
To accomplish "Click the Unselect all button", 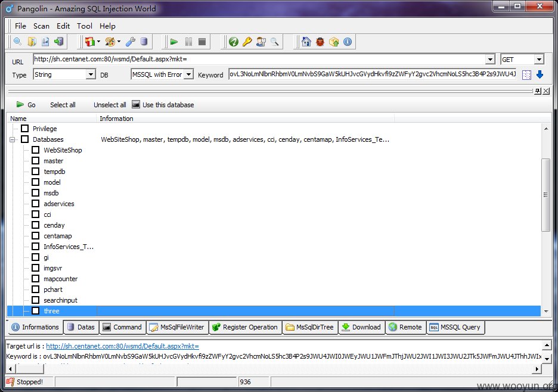I will (110, 105).
